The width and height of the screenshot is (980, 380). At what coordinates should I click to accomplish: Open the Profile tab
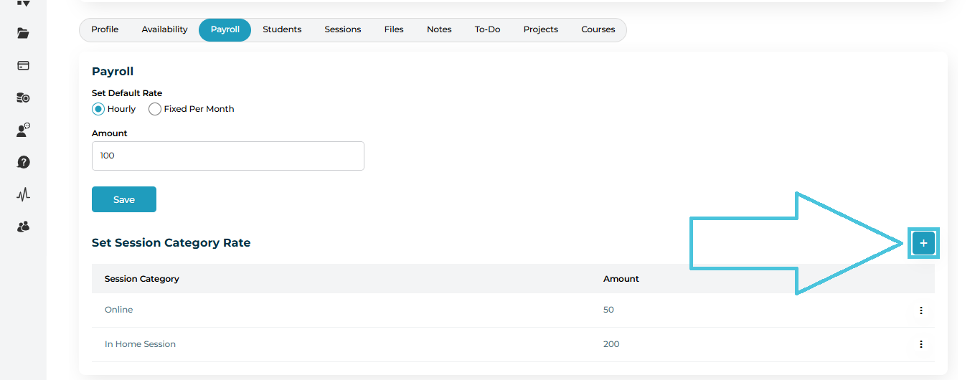(x=105, y=29)
